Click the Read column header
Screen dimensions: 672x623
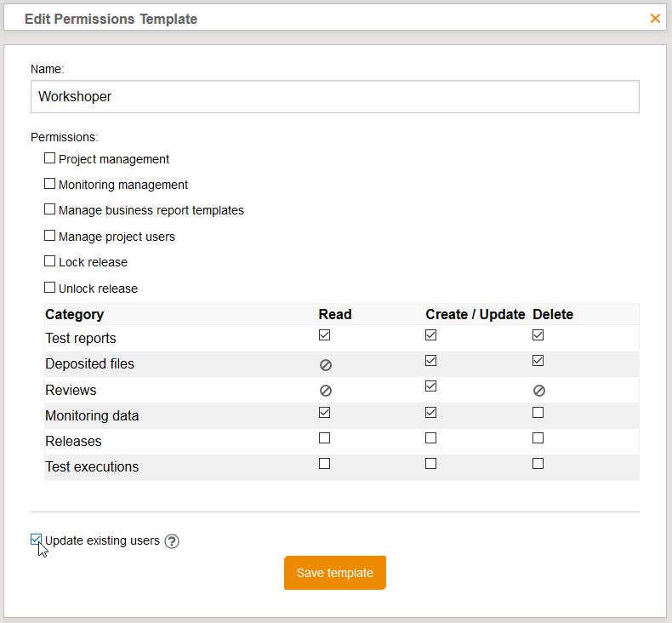click(335, 314)
